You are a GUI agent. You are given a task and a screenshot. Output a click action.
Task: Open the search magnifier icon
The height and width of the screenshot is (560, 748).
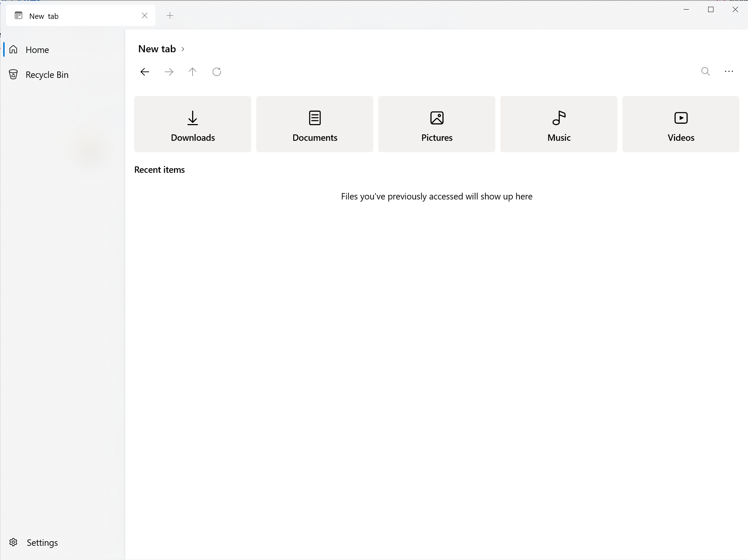pos(705,71)
